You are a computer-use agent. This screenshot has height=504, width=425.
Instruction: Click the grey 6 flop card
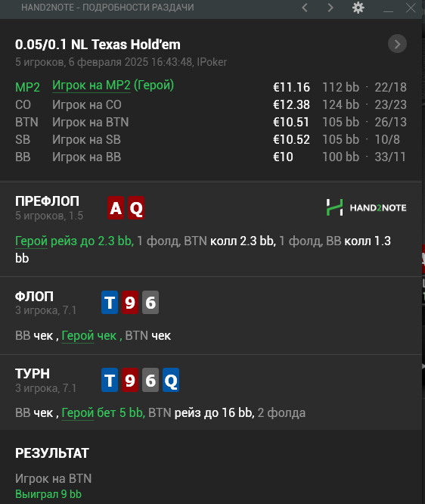pos(150,303)
